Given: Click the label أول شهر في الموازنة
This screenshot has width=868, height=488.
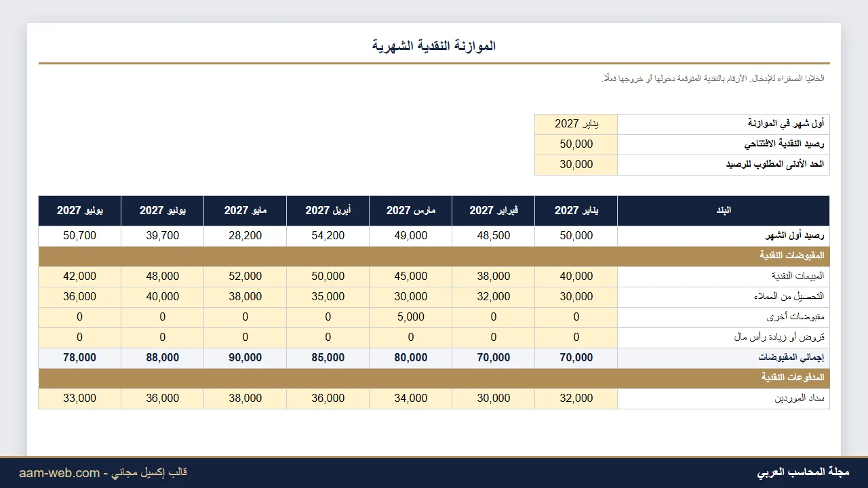Looking at the screenshot, I should tap(786, 124).
